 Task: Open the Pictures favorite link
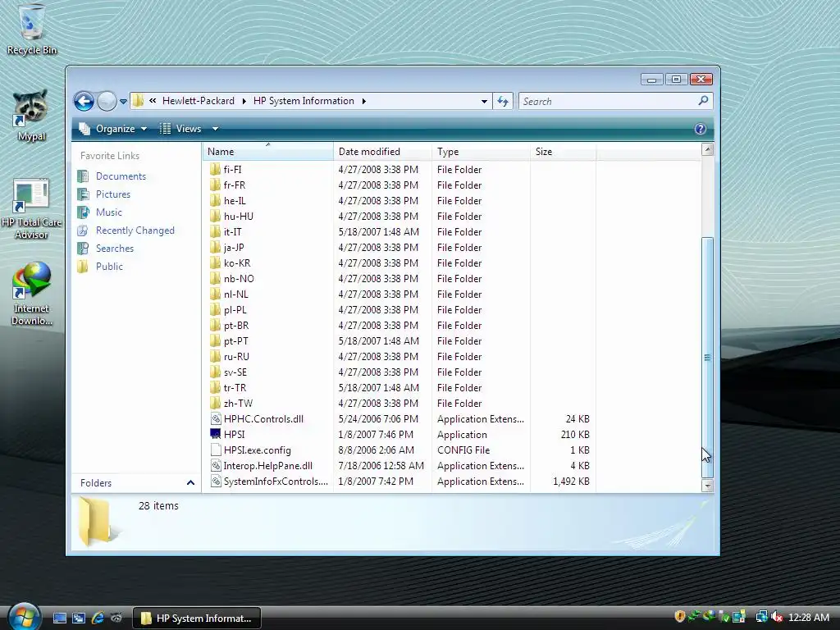pos(113,194)
